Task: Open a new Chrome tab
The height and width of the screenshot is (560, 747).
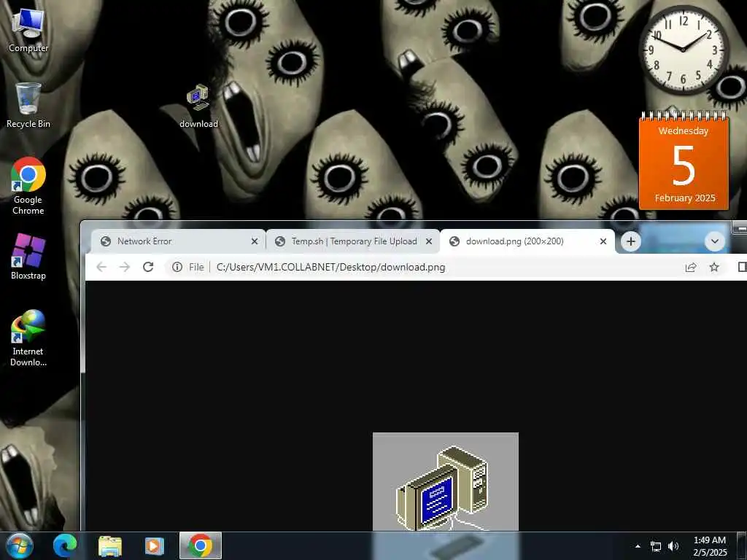Action: tap(631, 241)
